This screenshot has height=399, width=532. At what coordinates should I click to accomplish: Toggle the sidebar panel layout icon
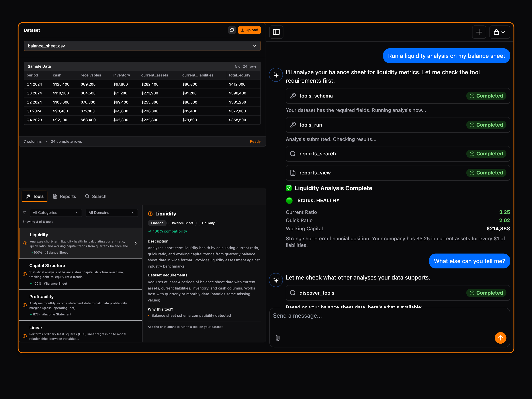point(276,32)
